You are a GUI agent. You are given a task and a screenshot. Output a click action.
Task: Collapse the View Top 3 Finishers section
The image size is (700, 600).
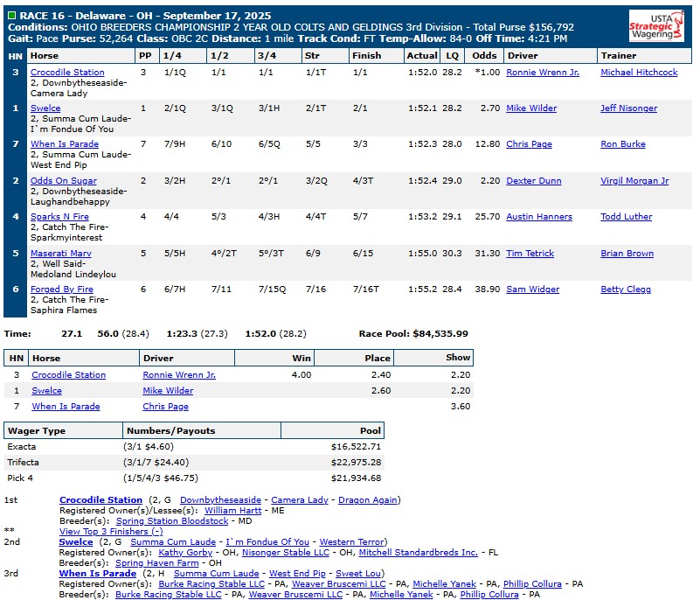click(110, 531)
